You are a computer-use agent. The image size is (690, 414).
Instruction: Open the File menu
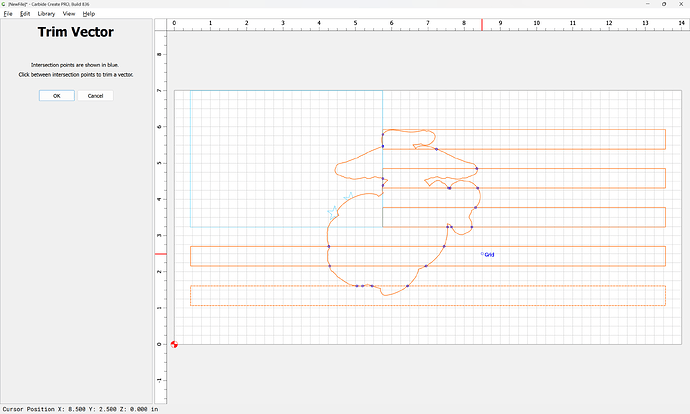(x=8, y=14)
